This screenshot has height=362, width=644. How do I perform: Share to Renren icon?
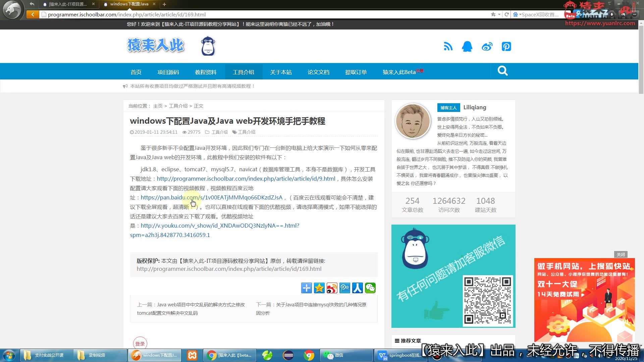(x=357, y=288)
